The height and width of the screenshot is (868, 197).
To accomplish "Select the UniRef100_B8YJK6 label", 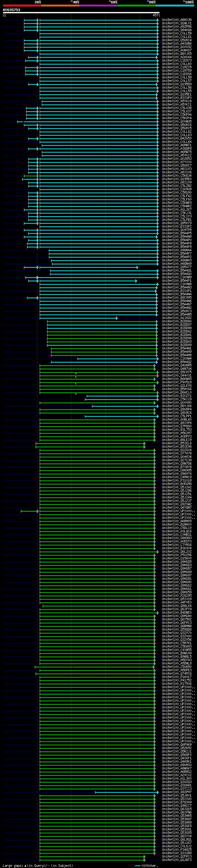I will pyautogui.click(x=177, y=406).
